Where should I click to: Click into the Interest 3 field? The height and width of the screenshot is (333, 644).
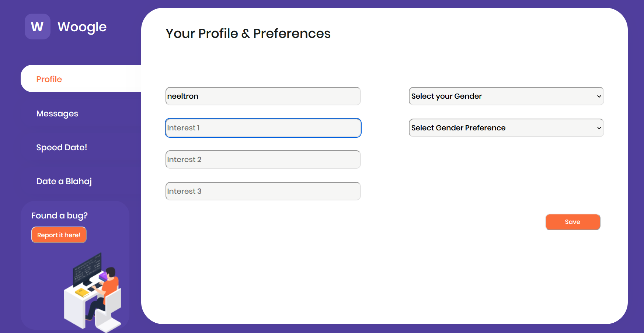[x=263, y=191]
